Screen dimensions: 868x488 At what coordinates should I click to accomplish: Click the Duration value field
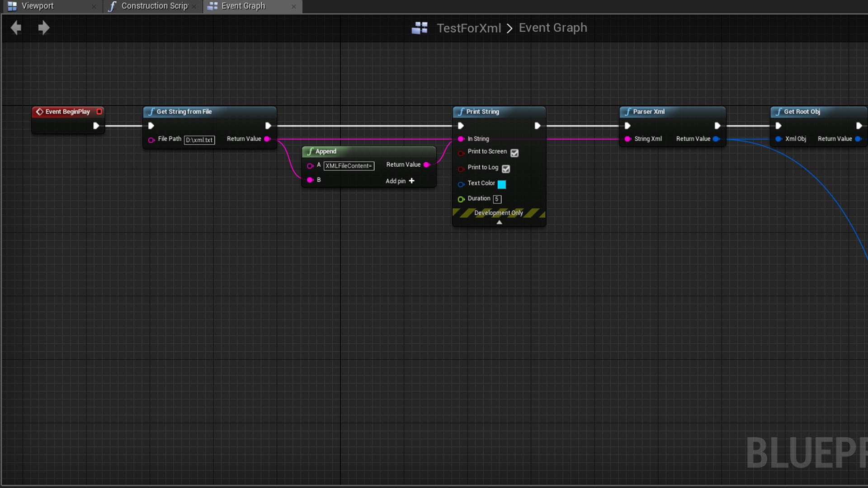point(497,199)
